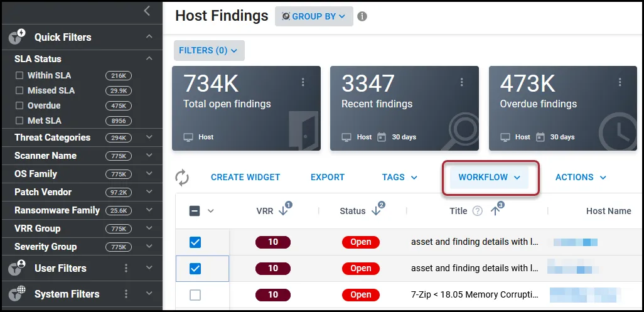
Task: Sort by VRR column arrow
Action: tap(282, 210)
